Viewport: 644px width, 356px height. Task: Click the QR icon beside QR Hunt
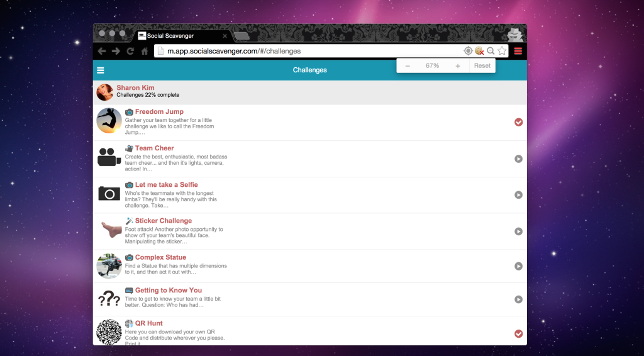coord(129,323)
